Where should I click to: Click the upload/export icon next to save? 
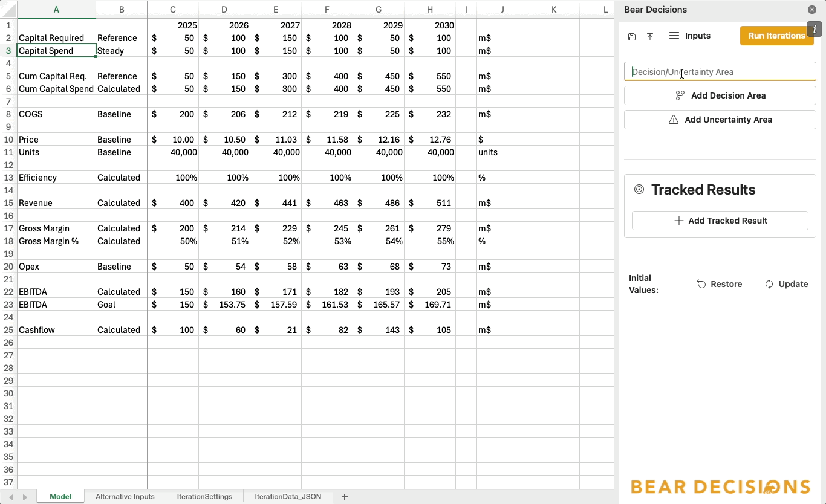pyautogui.click(x=650, y=36)
